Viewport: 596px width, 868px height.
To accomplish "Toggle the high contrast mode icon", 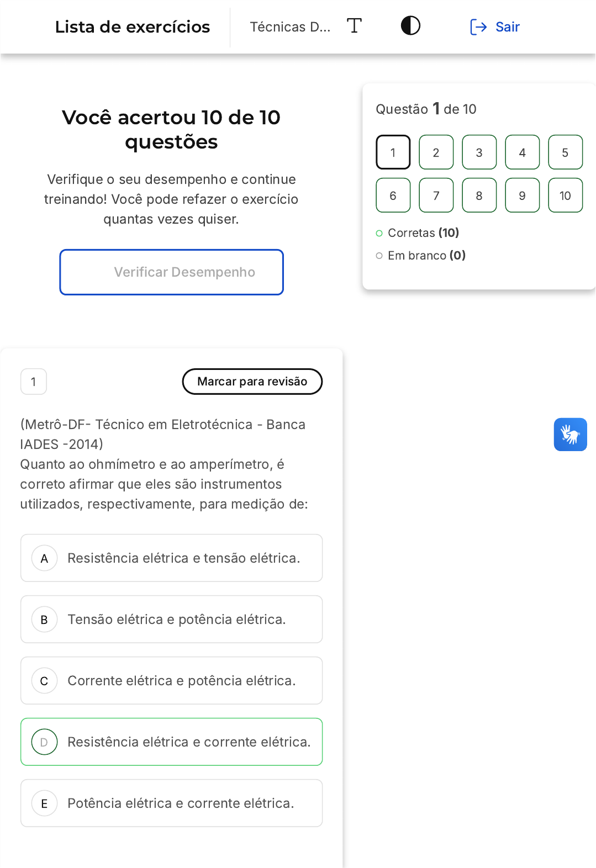I will tap(410, 26).
